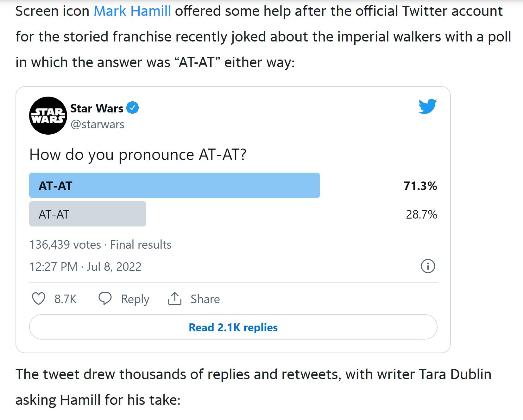Click the Star Wars display name
The width and height of the screenshot is (523, 420).
pyautogui.click(x=96, y=108)
